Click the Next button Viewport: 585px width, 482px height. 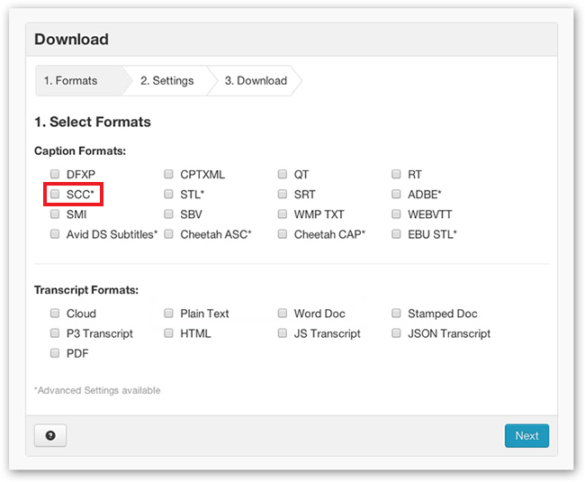[x=526, y=435]
